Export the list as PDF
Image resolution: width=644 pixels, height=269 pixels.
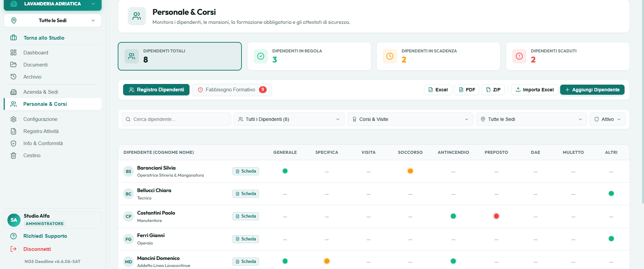467,90
